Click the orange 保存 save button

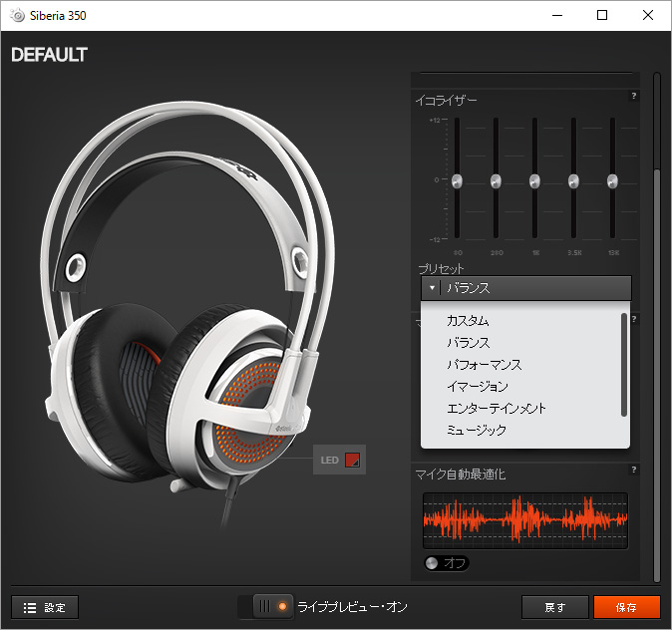(x=626, y=607)
